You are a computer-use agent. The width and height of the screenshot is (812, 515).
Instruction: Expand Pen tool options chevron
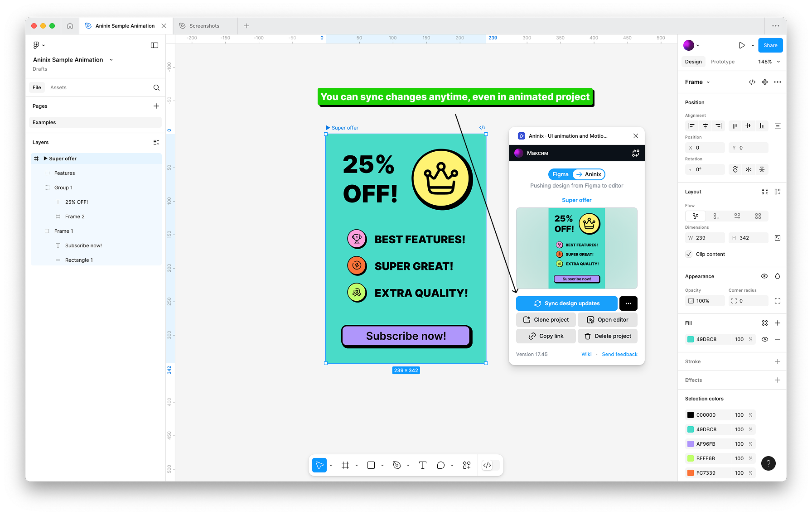click(408, 466)
